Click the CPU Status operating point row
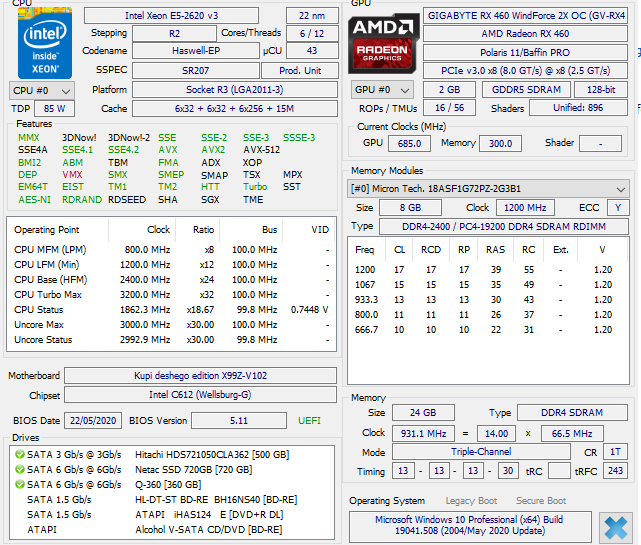The width and height of the screenshot is (641, 545). pyautogui.click(x=172, y=310)
